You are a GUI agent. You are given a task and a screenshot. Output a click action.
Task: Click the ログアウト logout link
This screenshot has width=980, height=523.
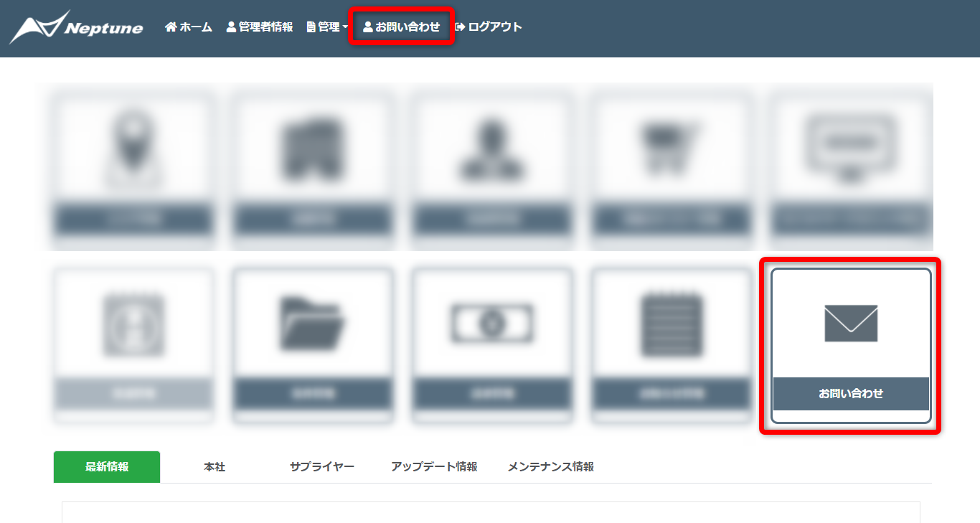[489, 27]
